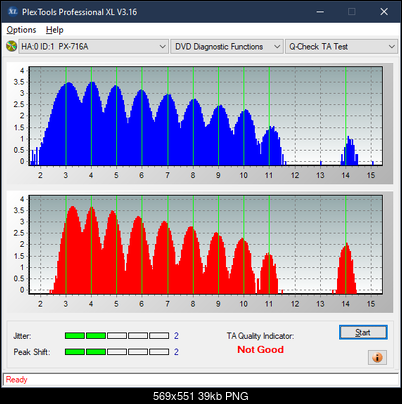Click the Peak Shift label
402x404 pixels.
click(x=32, y=352)
